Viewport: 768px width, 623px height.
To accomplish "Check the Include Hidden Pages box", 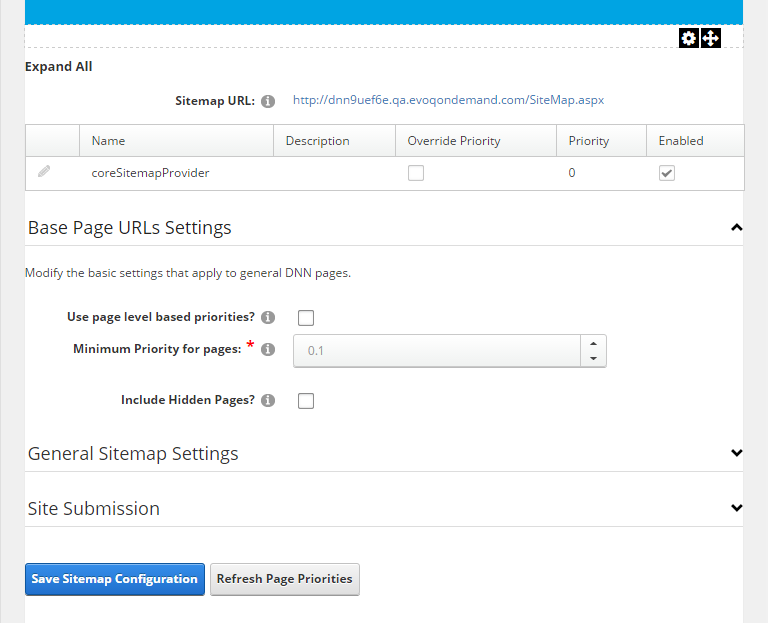I will (x=306, y=401).
